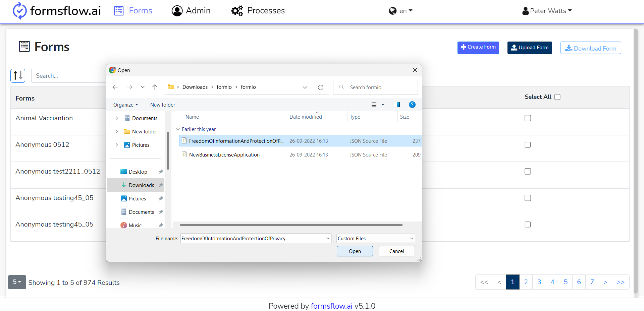Open the page size dropdown
Image resolution: width=644 pixels, height=311 pixels.
click(17, 282)
